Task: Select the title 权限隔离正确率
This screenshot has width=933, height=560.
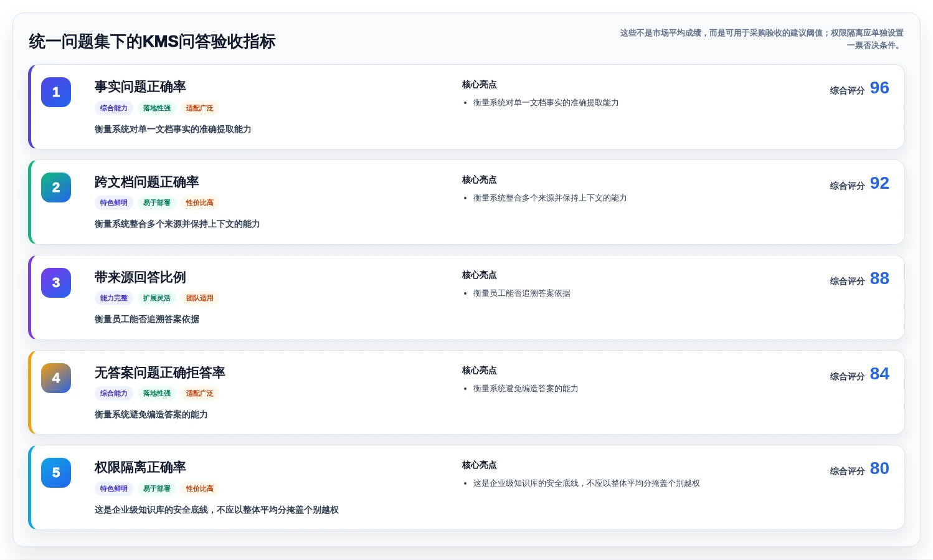Action: coord(140,467)
